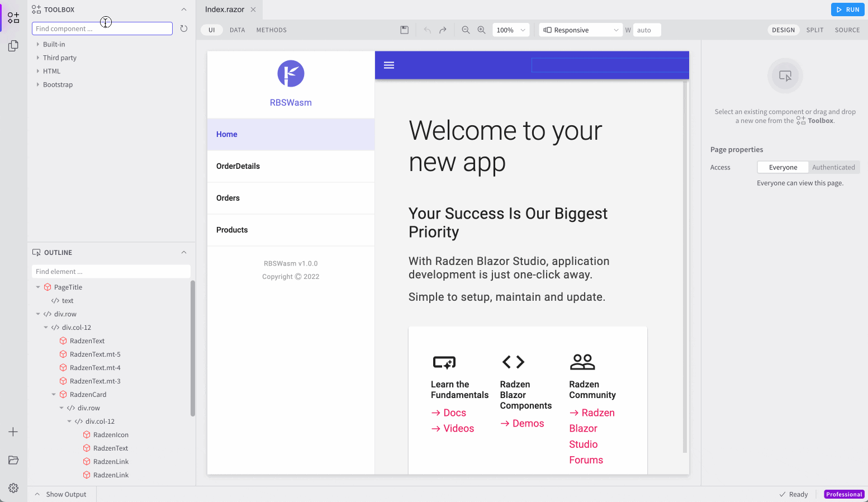Select Home in the app navigation
The width and height of the screenshot is (868, 502).
point(291,134)
